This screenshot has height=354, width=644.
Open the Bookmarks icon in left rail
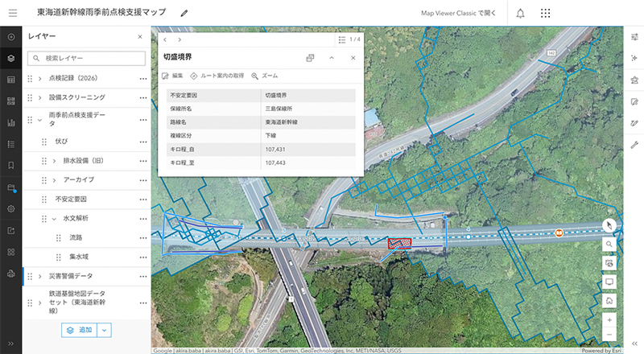pos(11,166)
